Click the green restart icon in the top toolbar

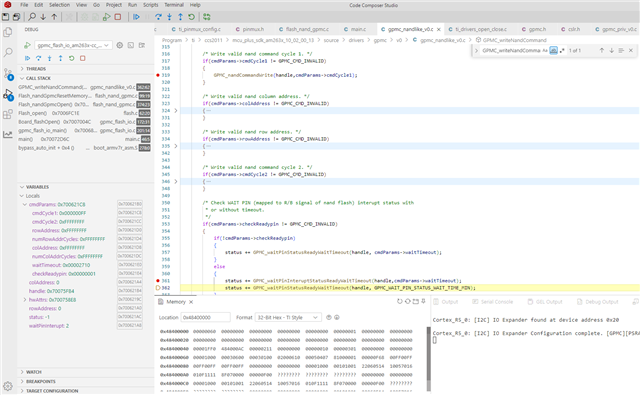191,17
